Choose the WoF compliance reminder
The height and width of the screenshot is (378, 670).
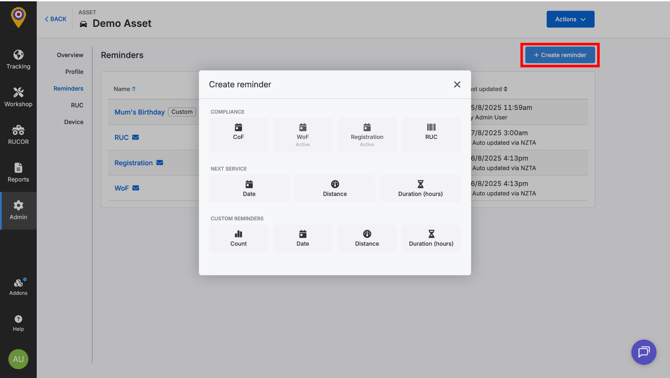(303, 135)
